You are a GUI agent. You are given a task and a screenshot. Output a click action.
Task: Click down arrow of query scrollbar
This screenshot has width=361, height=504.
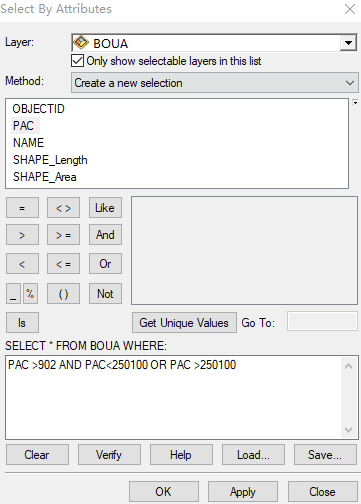coord(348,430)
